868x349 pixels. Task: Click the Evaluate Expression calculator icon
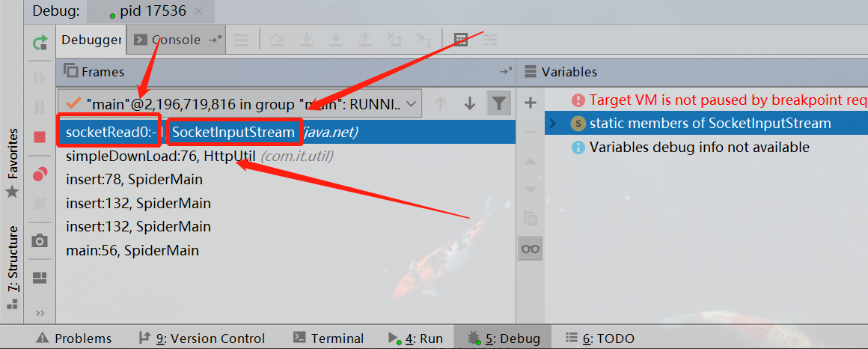[x=461, y=40]
